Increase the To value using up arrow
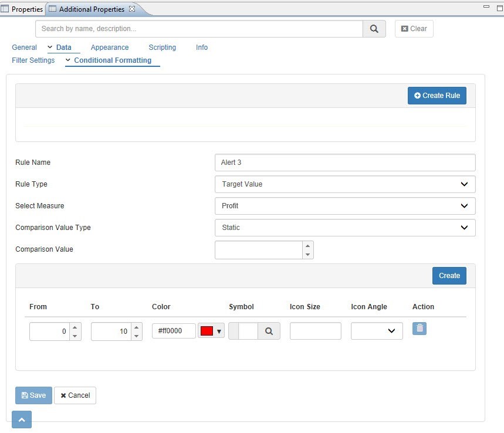504x433 pixels. pos(136,327)
